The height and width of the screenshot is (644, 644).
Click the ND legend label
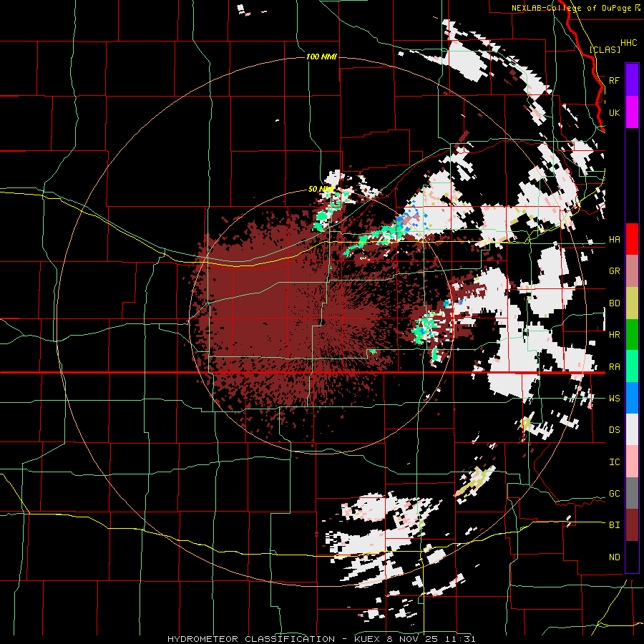click(614, 557)
